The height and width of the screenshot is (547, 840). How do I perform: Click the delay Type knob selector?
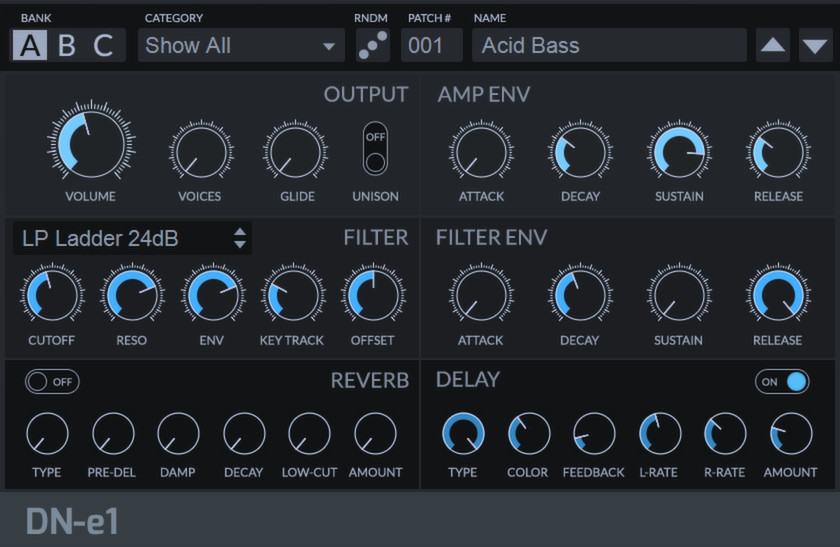click(463, 434)
